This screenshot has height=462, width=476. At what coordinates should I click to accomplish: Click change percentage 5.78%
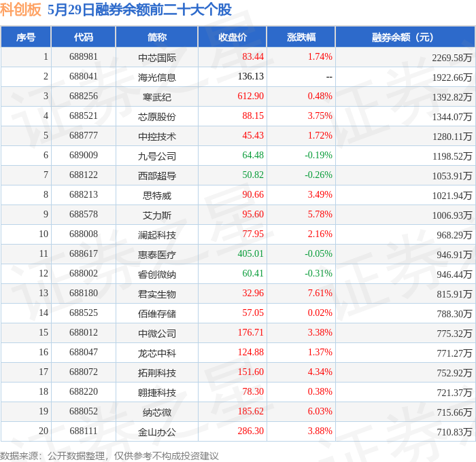(x=320, y=215)
